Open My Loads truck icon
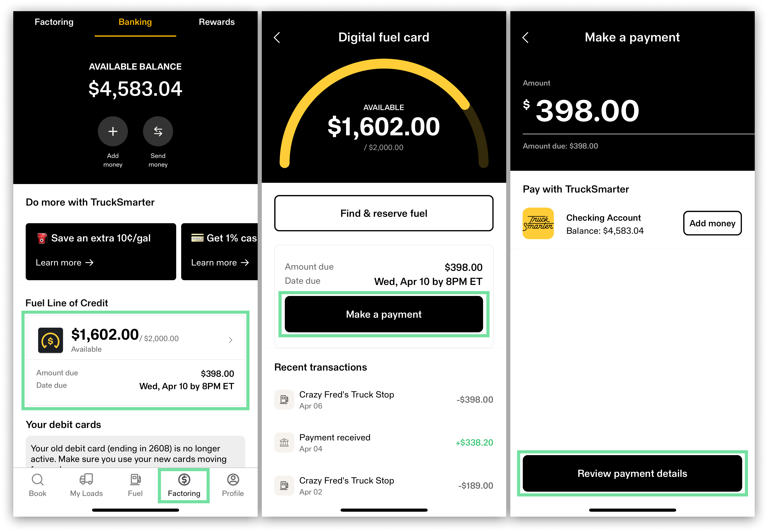The height and width of the screenshot is (532, 768). [86, 479]
